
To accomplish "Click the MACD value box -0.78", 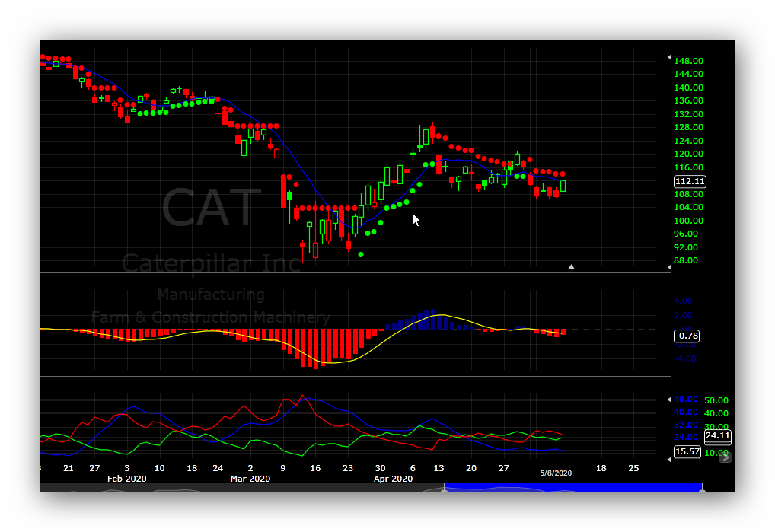I will pos(687,336).
